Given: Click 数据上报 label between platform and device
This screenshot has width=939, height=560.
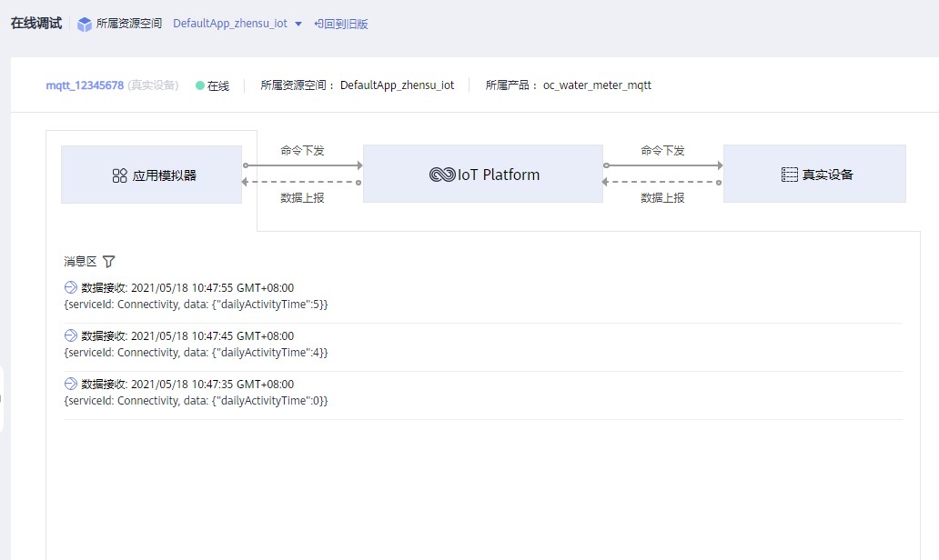Looking at the screenshot, I should [662, 198].
